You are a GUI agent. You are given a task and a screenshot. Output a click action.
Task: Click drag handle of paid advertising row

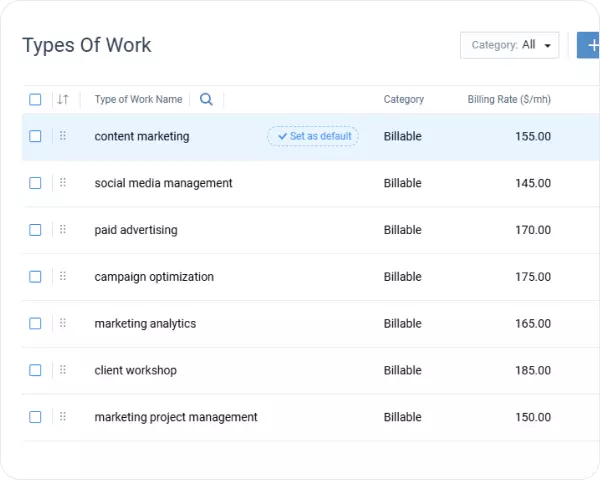[63, 229]
